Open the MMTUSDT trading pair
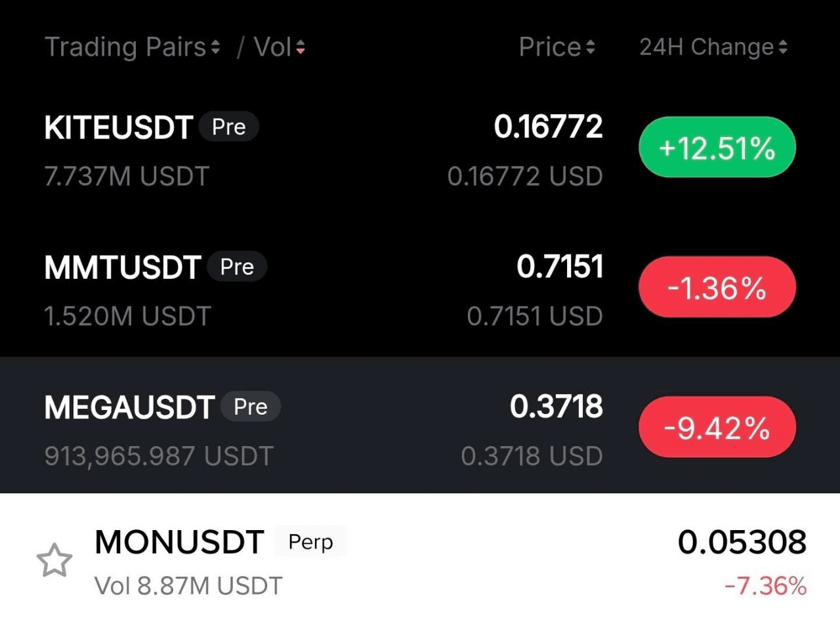This screenshot has height=618, width=840. 122,268
